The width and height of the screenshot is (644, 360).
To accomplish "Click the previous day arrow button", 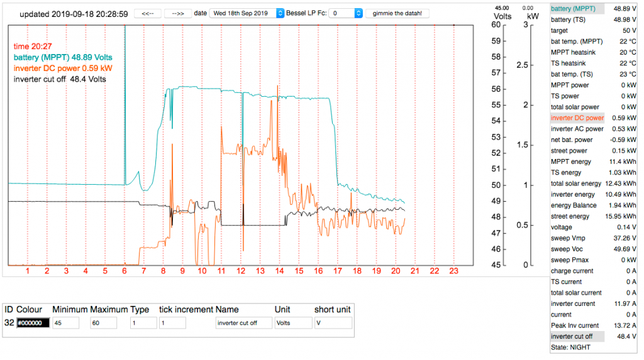I will (148, 13).
